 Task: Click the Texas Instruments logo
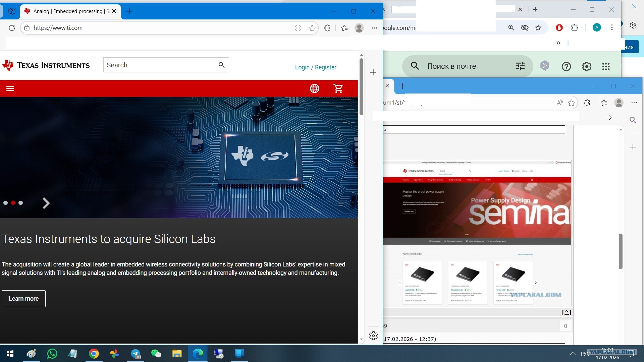click(x=46, y=65)
